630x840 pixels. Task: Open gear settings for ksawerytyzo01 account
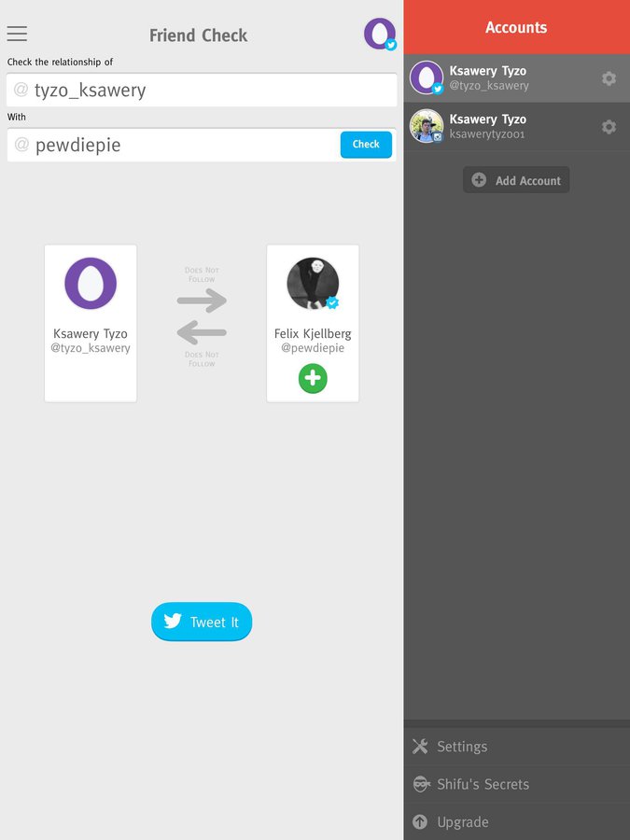click(x=609, y=127)
